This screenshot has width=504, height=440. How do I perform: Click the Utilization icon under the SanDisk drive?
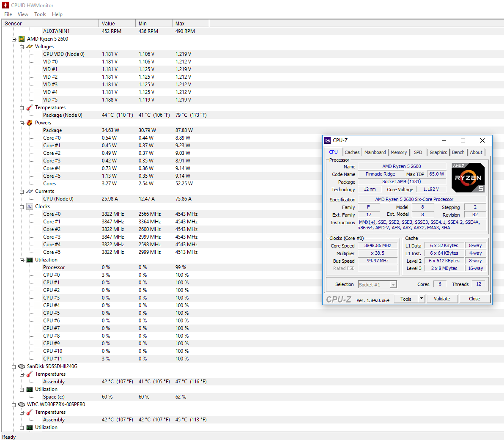point(30,389)
